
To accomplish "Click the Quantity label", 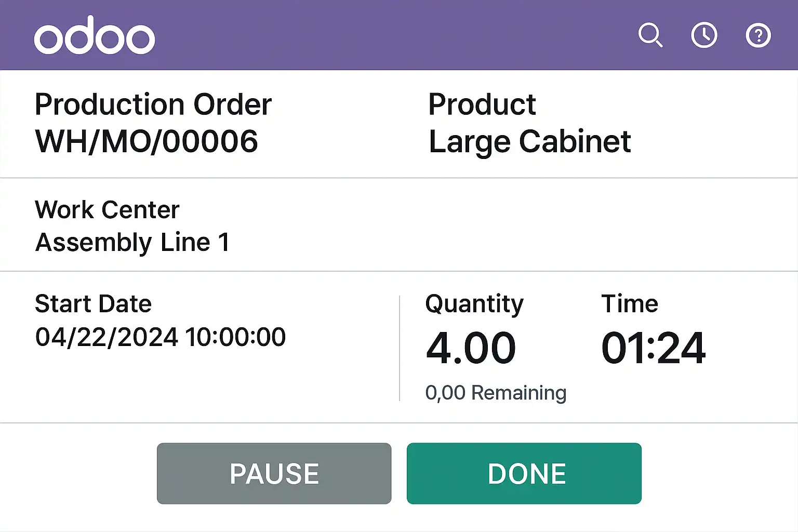I will (x=474, y=304).
